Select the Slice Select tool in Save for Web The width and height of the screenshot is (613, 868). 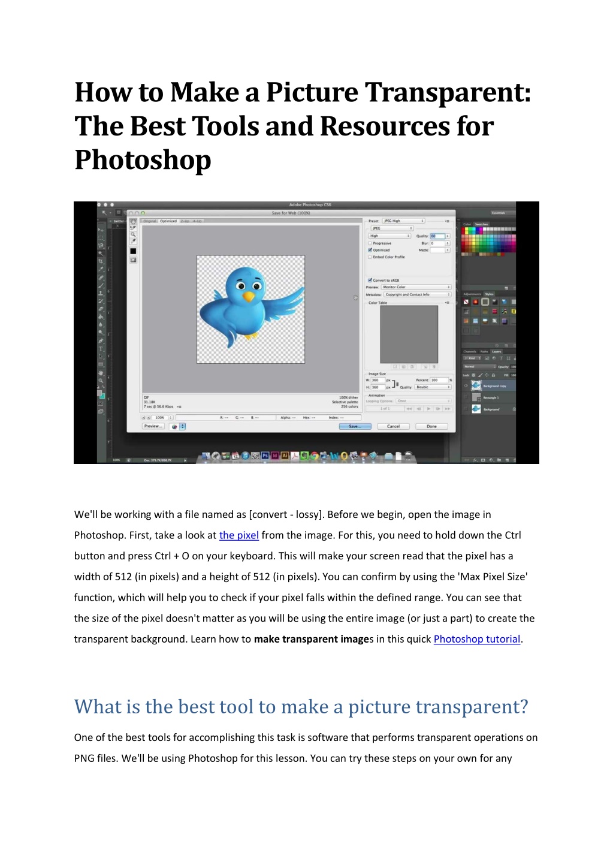(x=133, y=228)
